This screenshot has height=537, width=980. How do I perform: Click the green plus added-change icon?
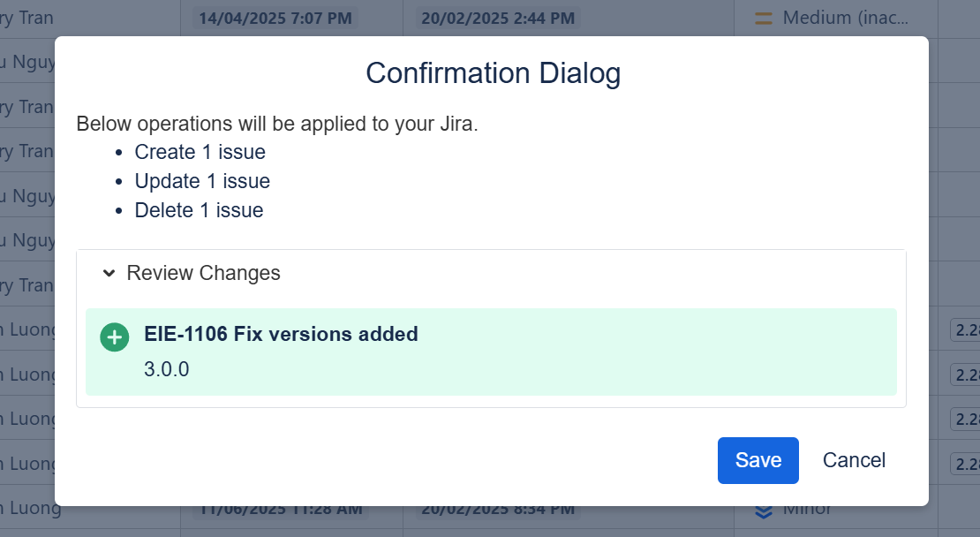click(x=115, y=337)
